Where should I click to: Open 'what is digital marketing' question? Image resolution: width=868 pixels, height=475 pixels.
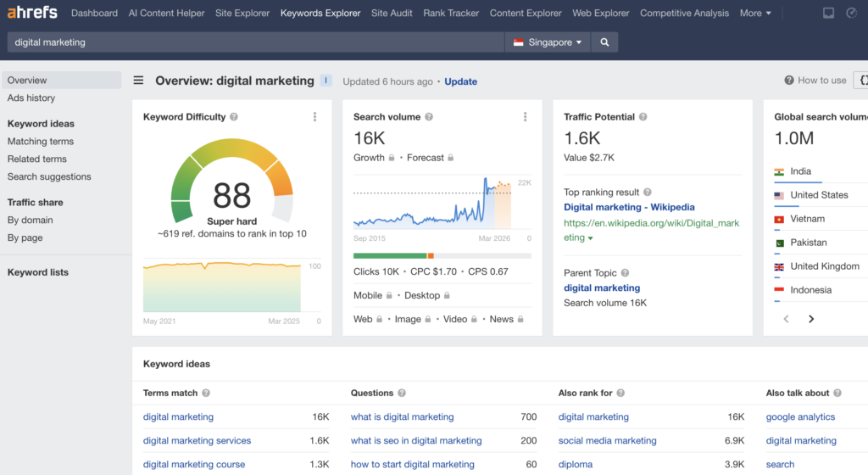click(402, 416)
